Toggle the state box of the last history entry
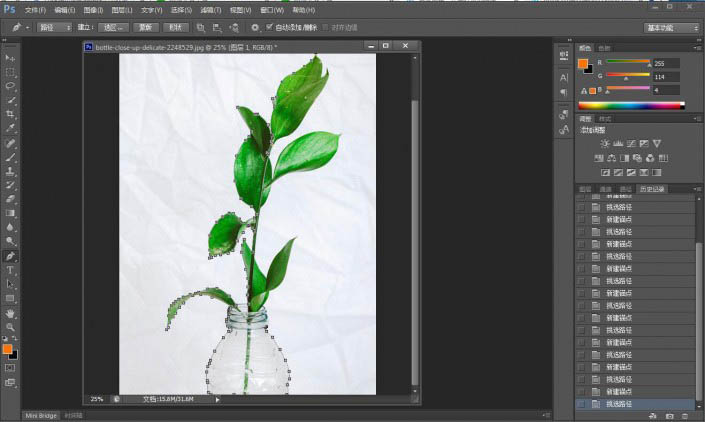The height and width of the screenshot is (422, 705). coord(582,404)
